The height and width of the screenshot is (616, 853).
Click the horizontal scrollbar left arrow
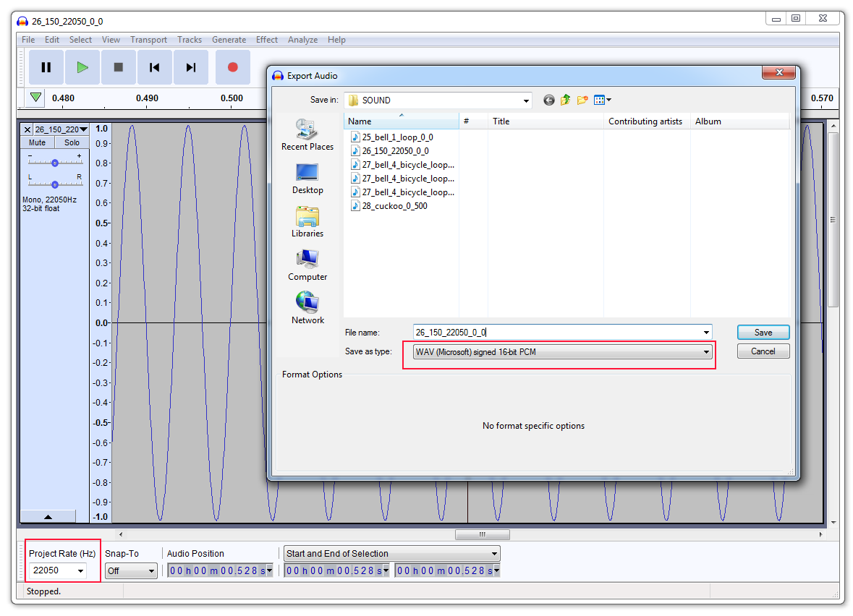121,534
